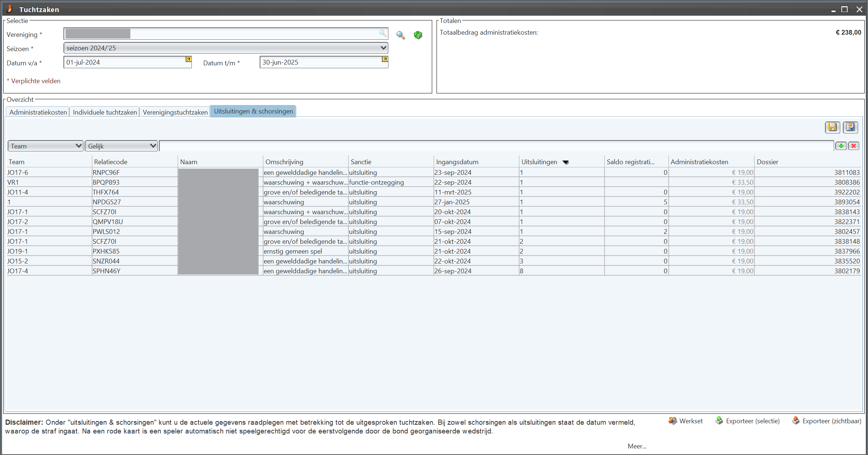
Task: Remove filter with red X icon
Action: (x=853, y=146)
